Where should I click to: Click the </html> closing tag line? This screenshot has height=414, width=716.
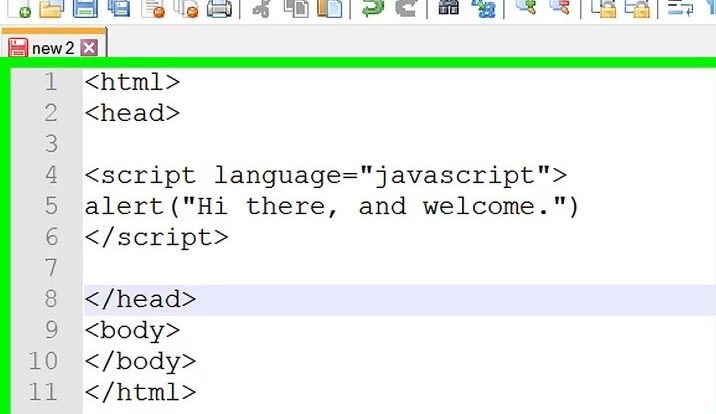click(x=140, y=393)
